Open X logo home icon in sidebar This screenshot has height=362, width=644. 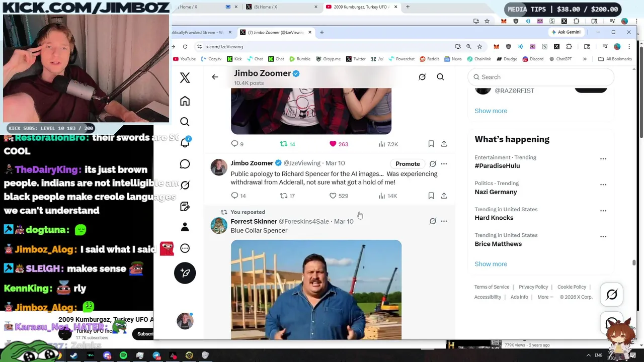pos(185,77)
